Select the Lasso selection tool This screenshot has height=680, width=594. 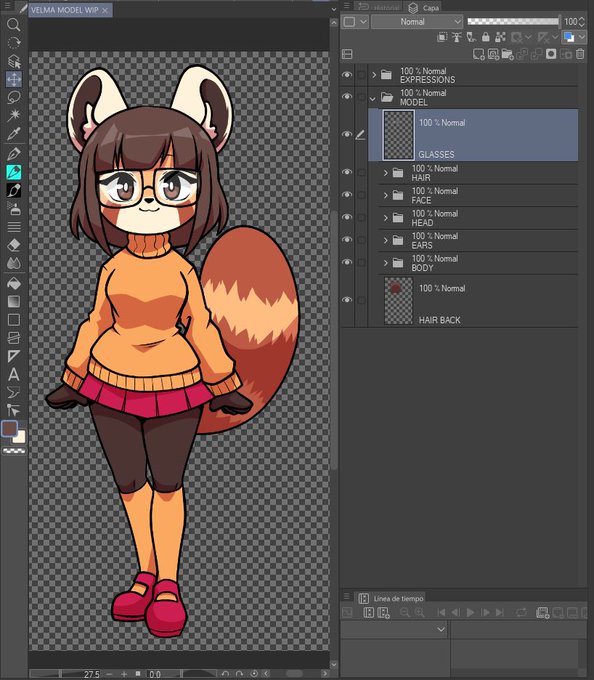(x=13, y=97)
